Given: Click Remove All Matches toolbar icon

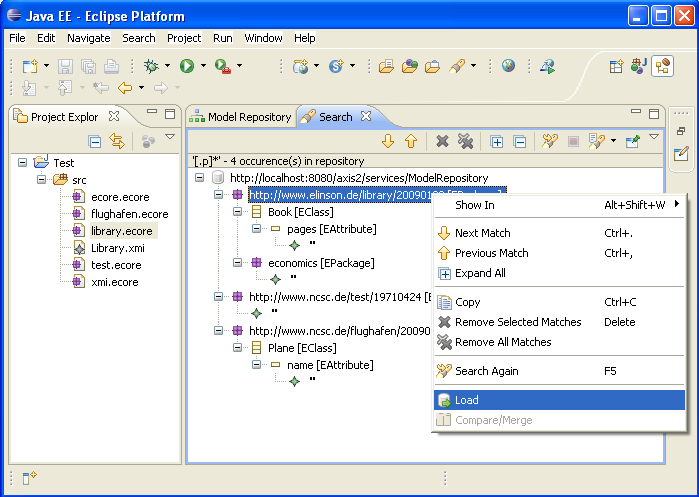Looking at the screenshot, I should point(465,141).
